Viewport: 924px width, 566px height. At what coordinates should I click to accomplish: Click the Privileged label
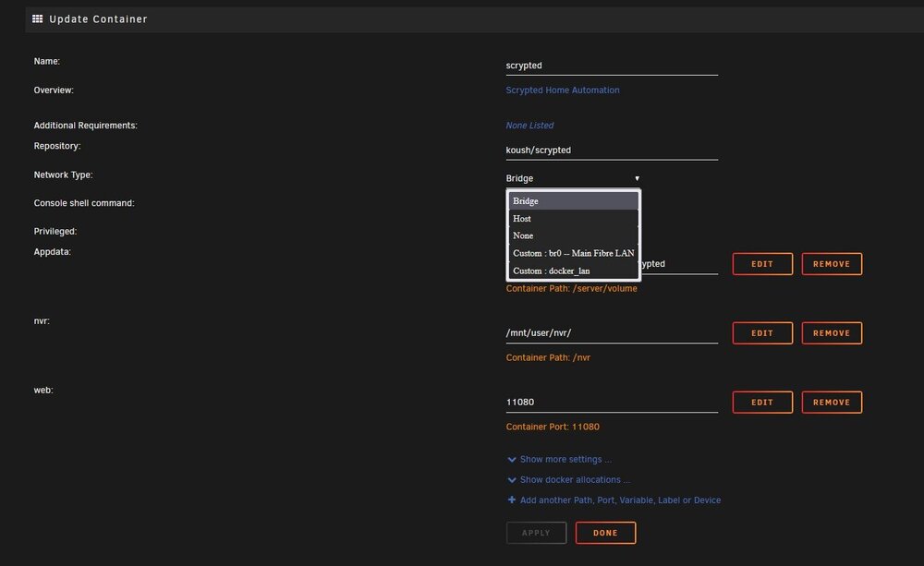pos(55,232)
